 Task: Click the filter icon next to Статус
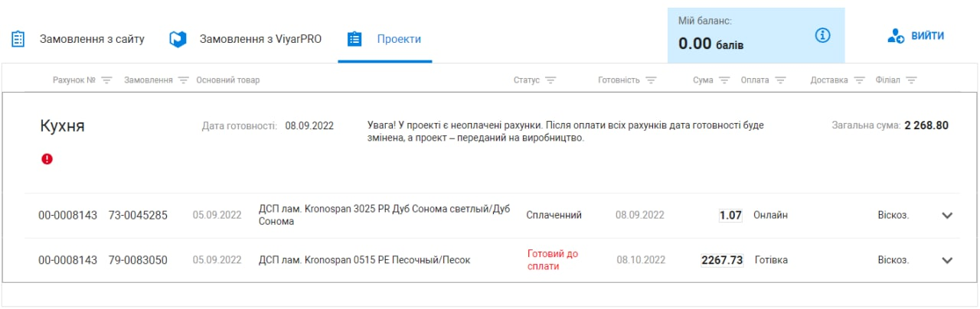click(x=550, y=80)
